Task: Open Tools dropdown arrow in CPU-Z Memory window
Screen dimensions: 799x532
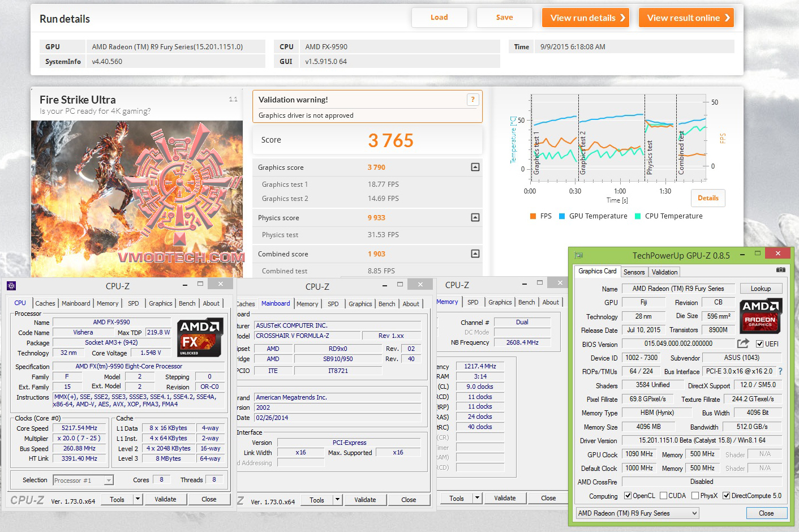Action: point(478,498)
